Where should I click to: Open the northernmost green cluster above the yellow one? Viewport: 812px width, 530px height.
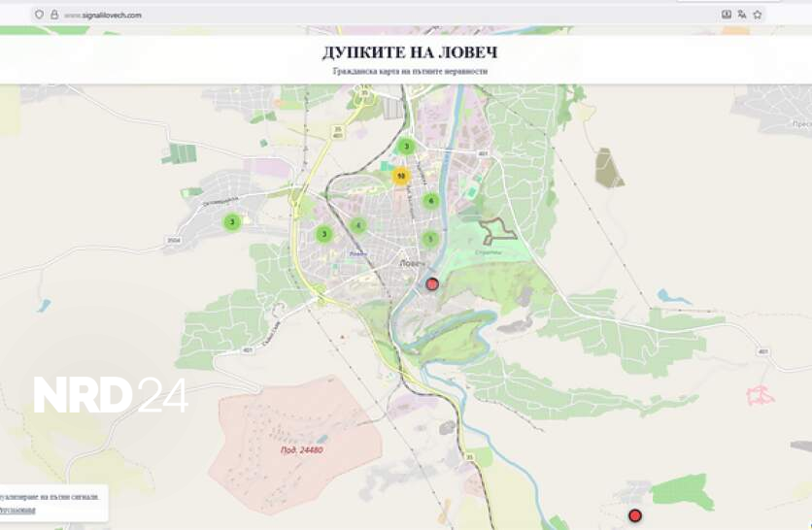(407, 147)
